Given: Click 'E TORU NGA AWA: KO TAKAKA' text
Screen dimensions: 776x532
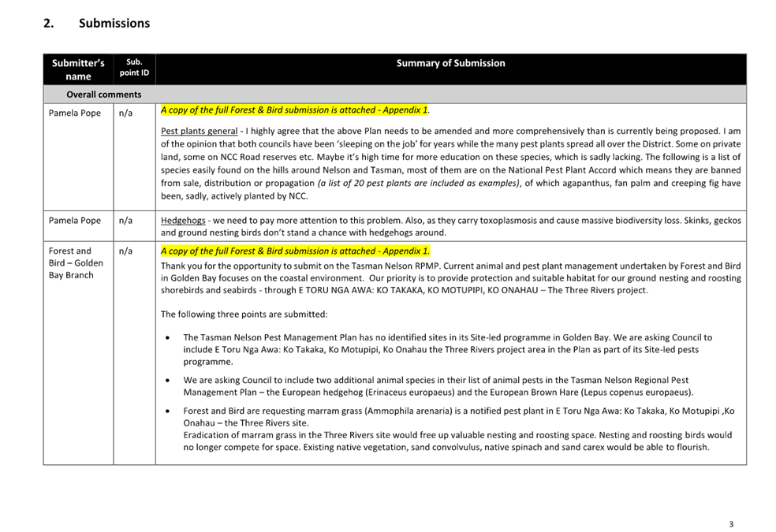Looking at the screenshot, I should tap(359, 290).
